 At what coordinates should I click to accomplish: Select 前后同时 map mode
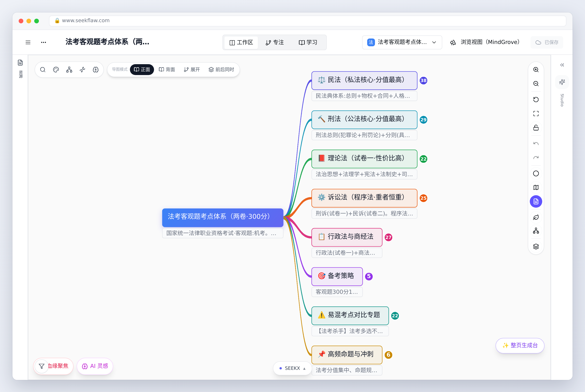click(x=221, y=69)
